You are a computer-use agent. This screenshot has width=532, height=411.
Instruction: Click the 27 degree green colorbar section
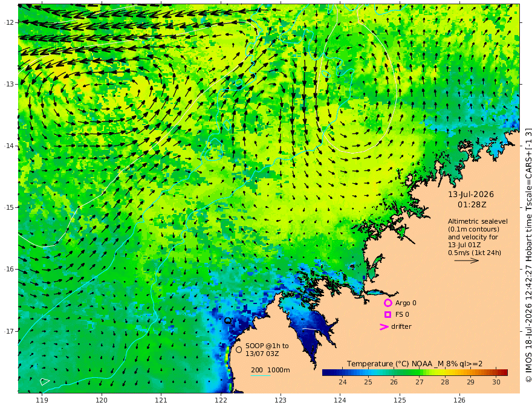tap(420, 373)
